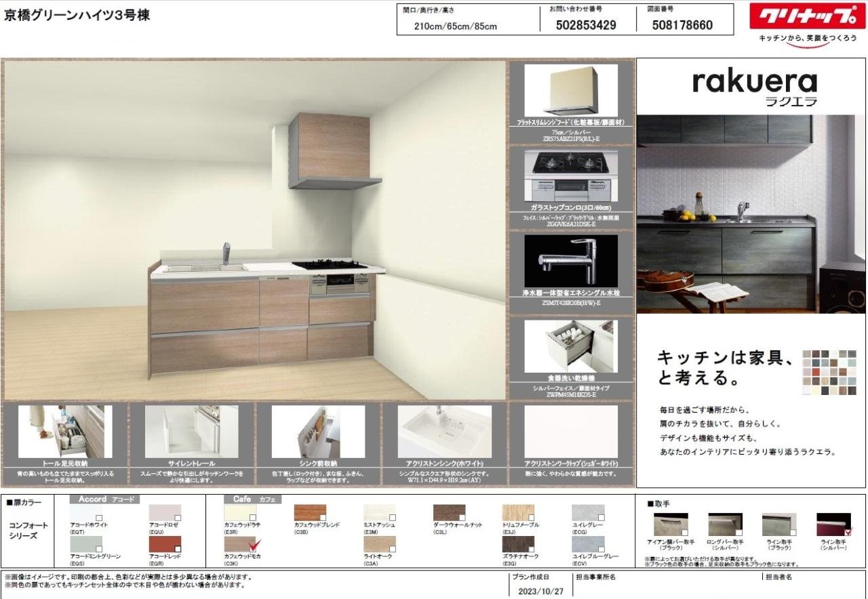Click the title 京橋グリーンハイツ3号棟
The height and width of the screenshot is (599, 868).
[77, 16]
